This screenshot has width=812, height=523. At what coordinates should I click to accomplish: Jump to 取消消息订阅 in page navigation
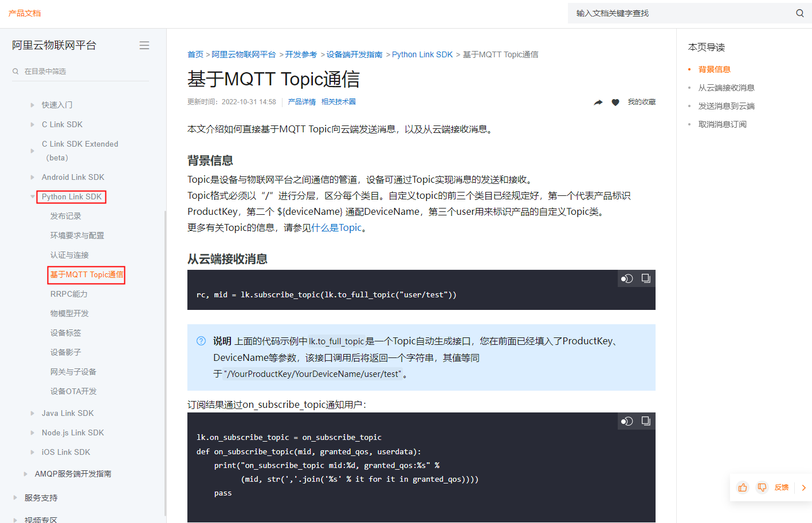click(723, 124)
